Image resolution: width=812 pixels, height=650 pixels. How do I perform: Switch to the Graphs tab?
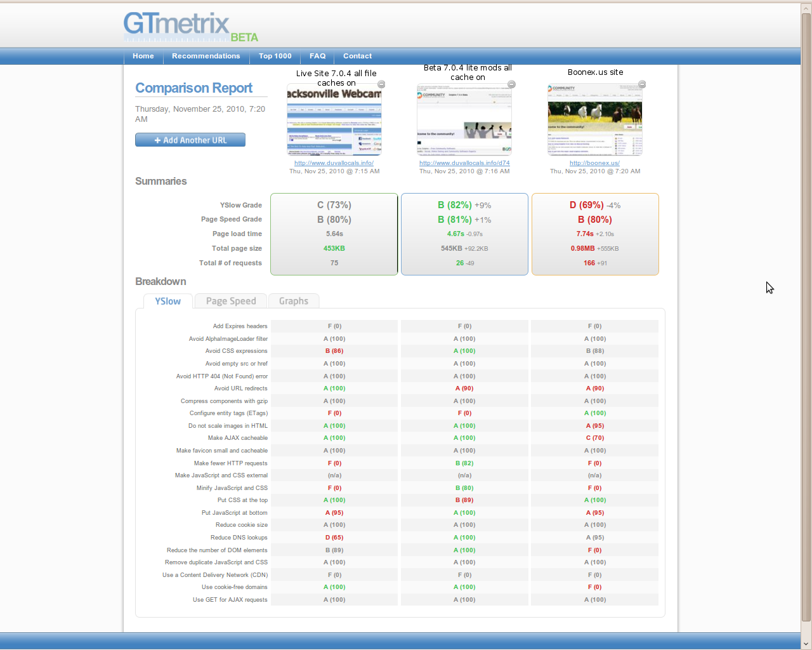click(293, 302)
